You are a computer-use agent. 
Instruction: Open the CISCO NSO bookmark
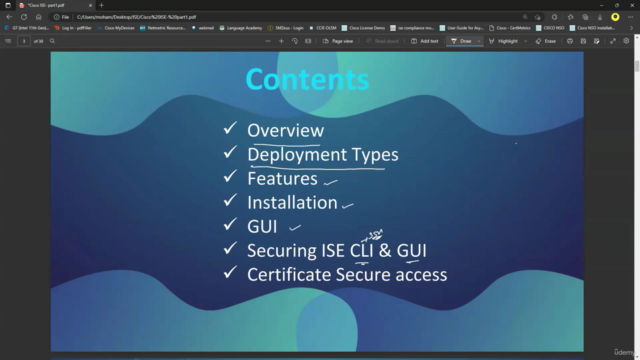[550, 28]
